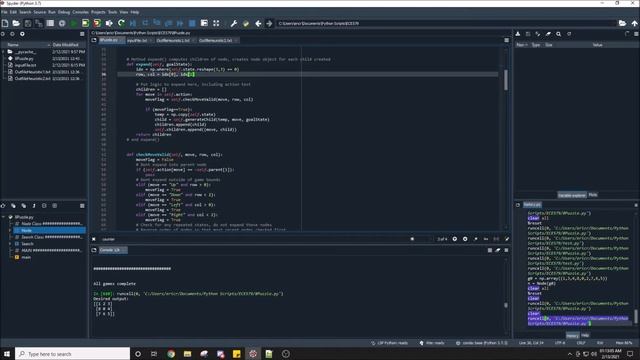Click the Windows taskbar search box
The image size is (640, 360).
point(73,354)
